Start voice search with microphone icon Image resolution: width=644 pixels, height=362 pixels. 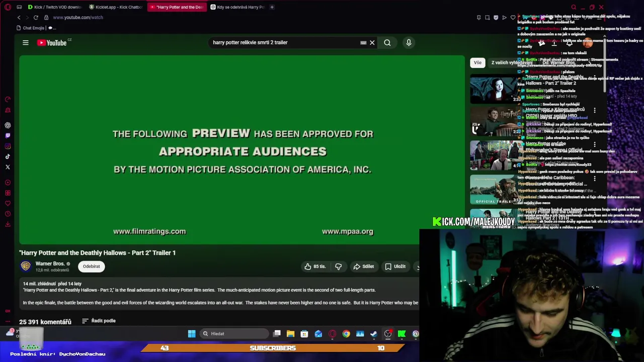409,43
